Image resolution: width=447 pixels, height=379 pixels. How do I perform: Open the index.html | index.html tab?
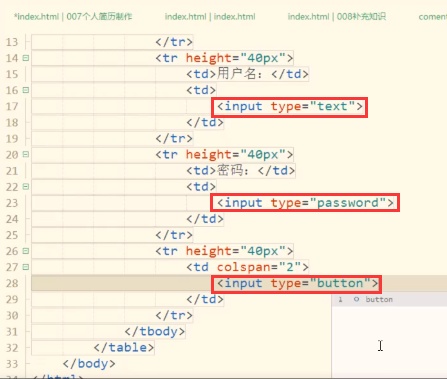[210, 16]
